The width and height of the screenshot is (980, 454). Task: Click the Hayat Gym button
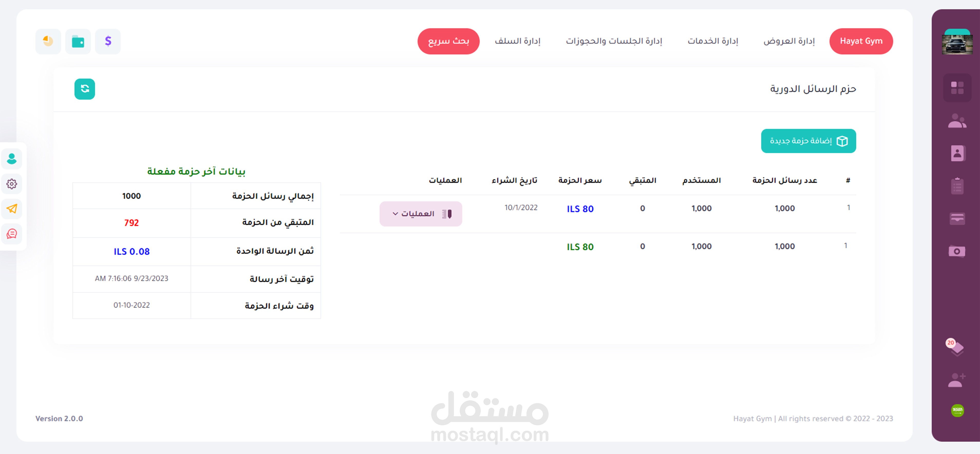point(861,41)
